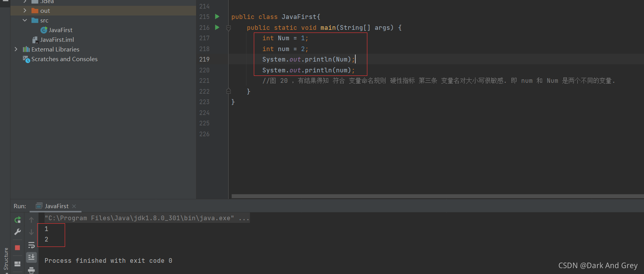Viewport: 644px width, 274px height.
Task: Select JavaFirst.iml file
Action: (57, 39)
